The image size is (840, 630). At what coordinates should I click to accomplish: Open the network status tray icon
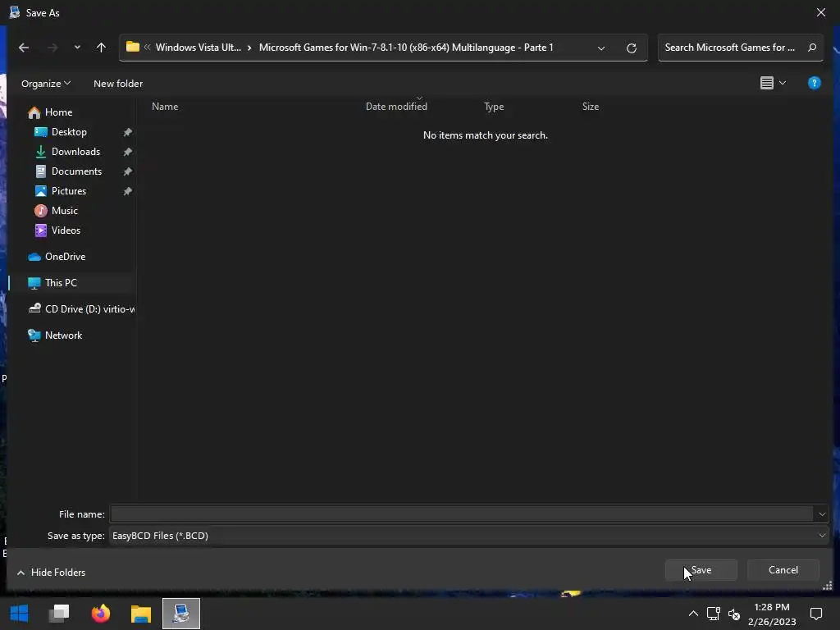[713, 614]
